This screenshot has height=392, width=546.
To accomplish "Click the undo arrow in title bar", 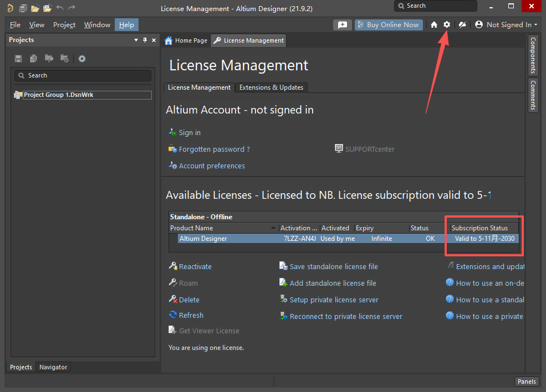I will 60,8.
